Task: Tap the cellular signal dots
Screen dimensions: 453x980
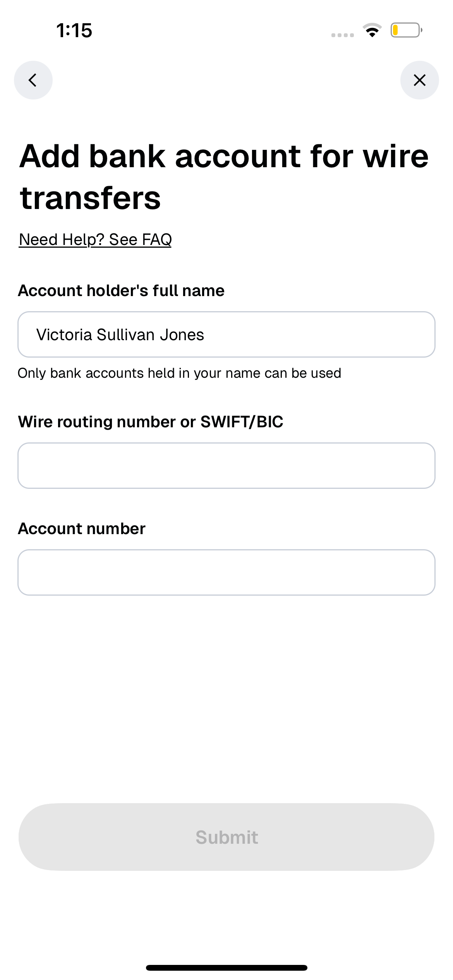Action: pyautogui.click(x=343, y=35)
